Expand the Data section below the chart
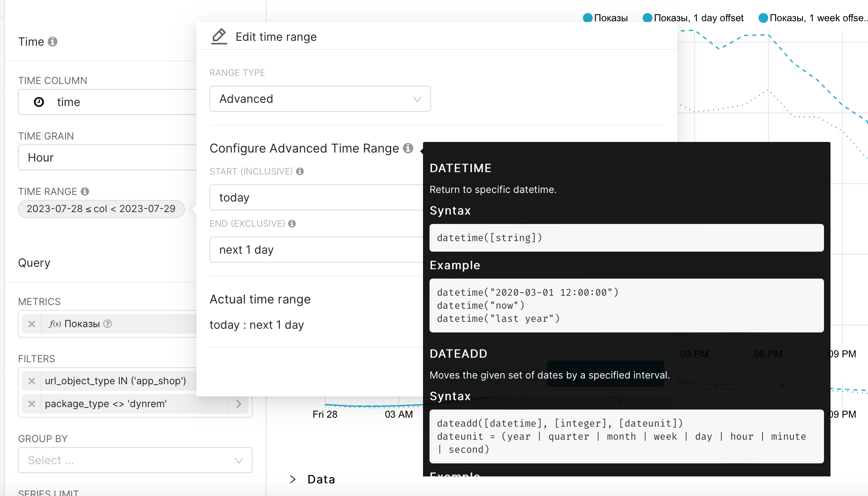The height and width of the screenshot is (496, 868). 293,479
